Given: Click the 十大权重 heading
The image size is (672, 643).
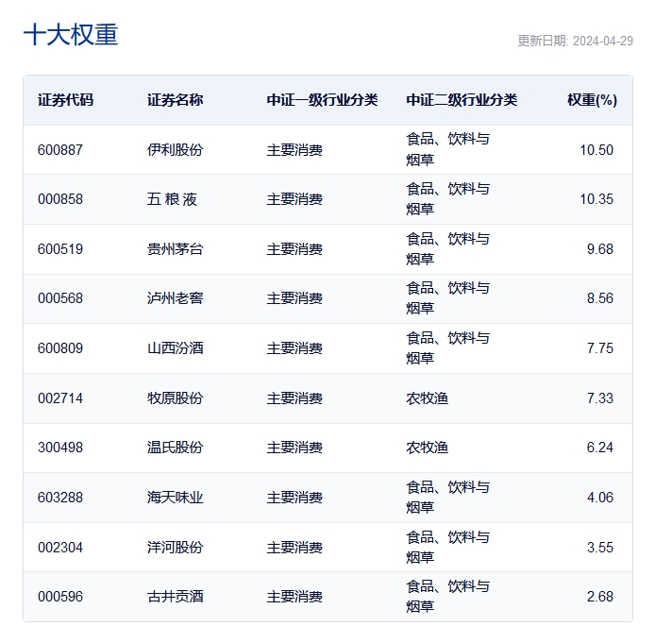Looking at the screenshot, I should [71, 35].
